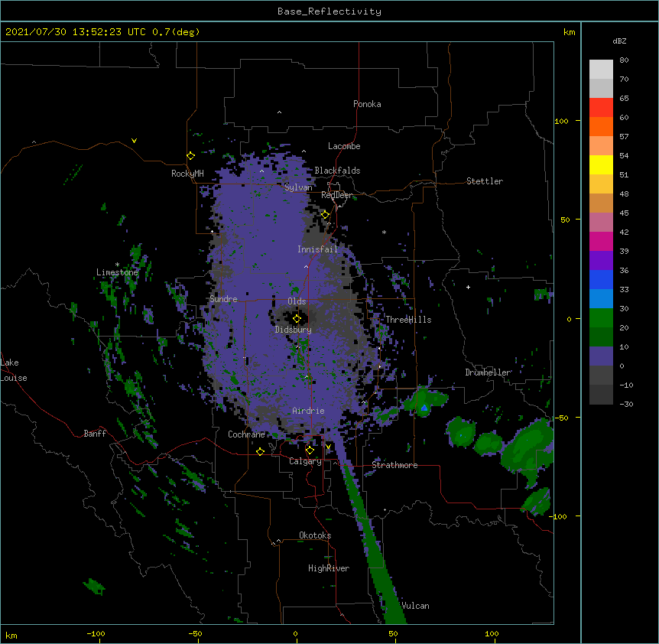The width and height of the screenshot is (659, 644).
Task: Click the yellow diamond marker above Calgary label
Action: [x=310, y=450]
